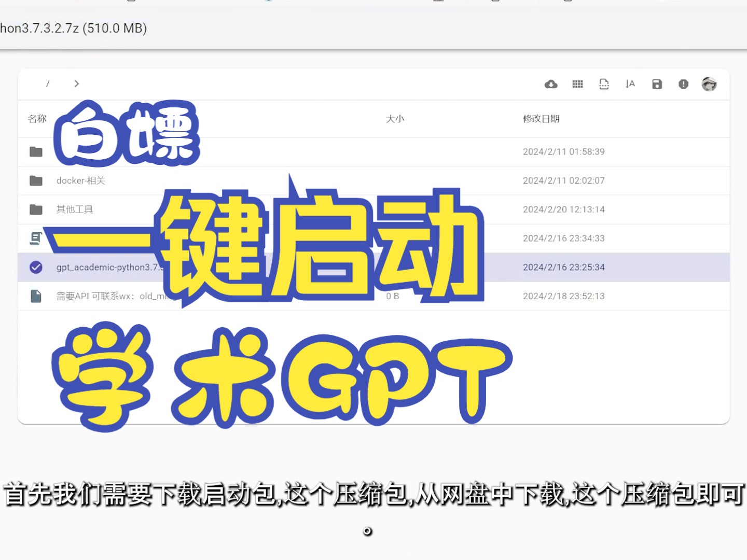The image size is (747, 560).
Task: Click the cloud download icon
Action: point(551,84)
